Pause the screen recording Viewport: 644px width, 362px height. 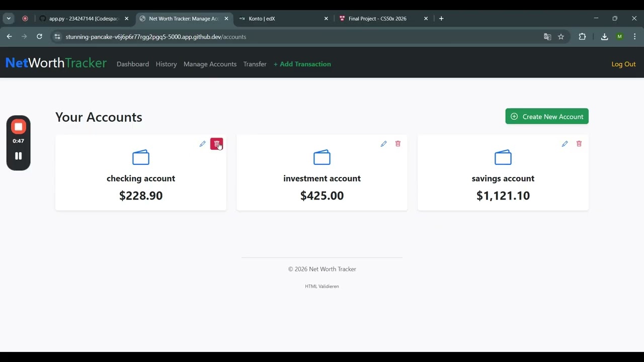coord(19,156)
